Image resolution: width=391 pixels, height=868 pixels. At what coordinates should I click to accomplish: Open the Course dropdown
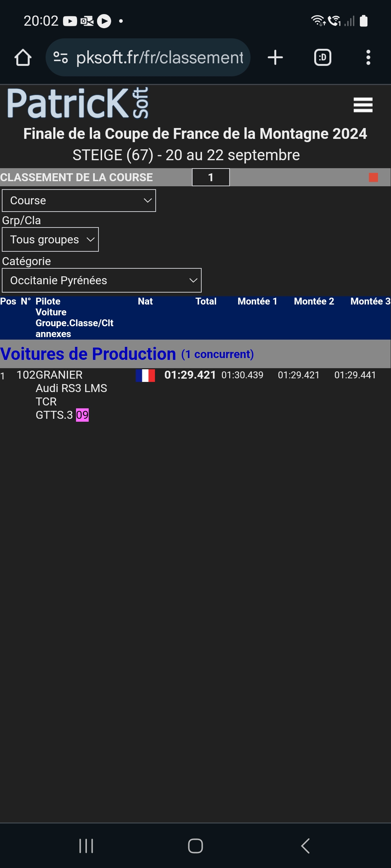click(x=79, y=200)
